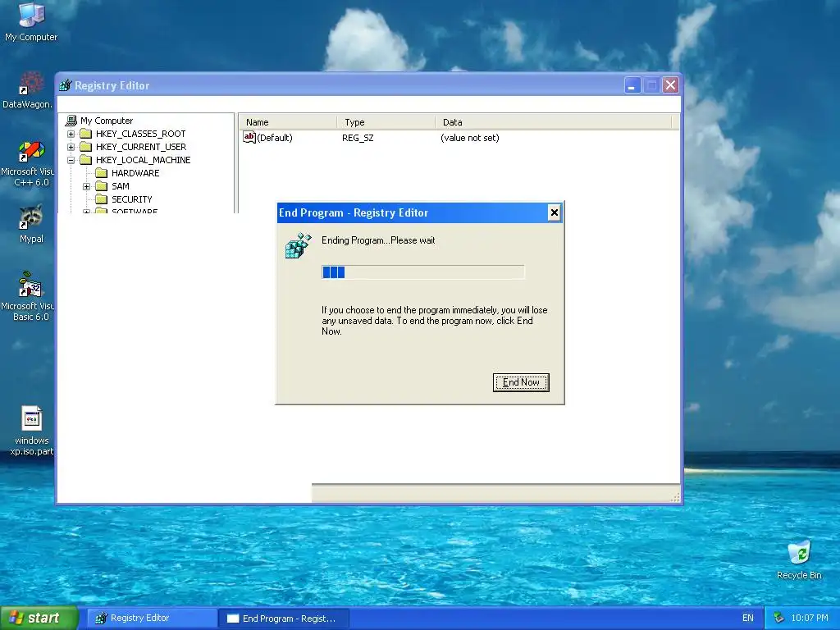Expand HKEY_CLASSES_ROOT tree node
840x630 pixels.
[x=71, y=134]
